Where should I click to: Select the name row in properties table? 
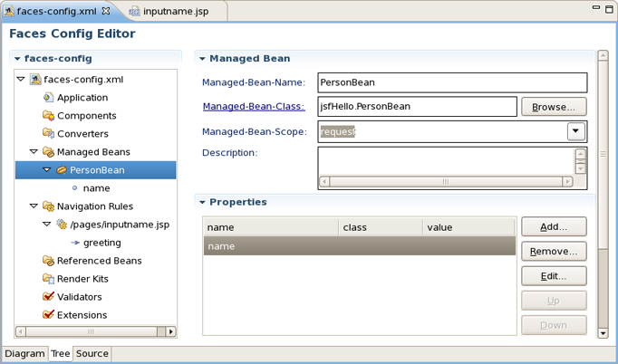[359, 246]
